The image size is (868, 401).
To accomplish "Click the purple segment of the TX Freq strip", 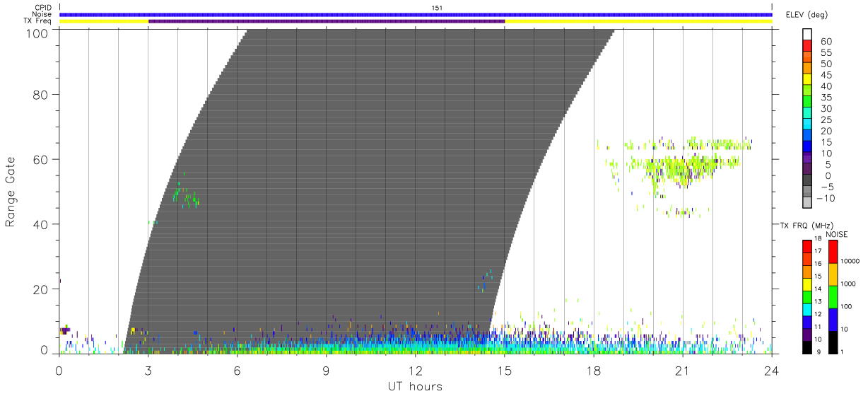I will (x=327, y=21).
